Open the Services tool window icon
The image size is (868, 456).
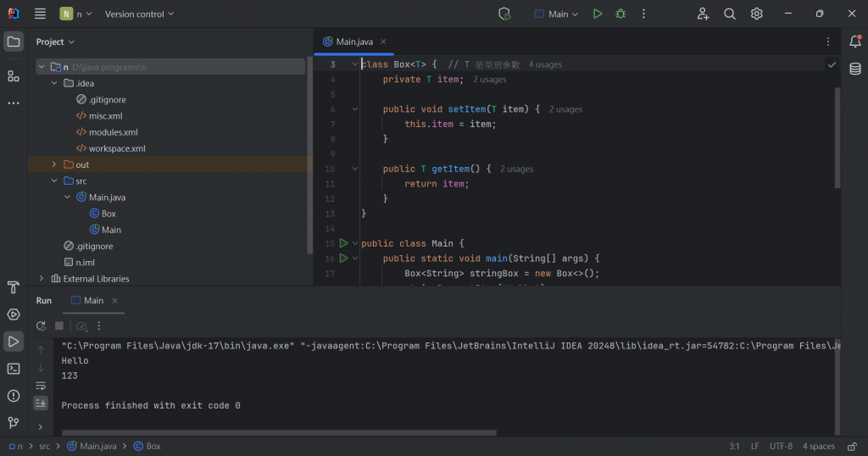pos(14,314)
